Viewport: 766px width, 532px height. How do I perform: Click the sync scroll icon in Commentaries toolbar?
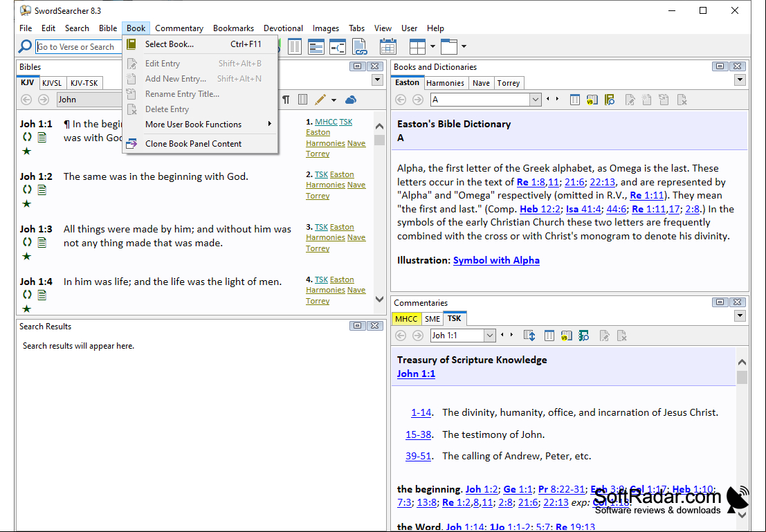[529, 336]
